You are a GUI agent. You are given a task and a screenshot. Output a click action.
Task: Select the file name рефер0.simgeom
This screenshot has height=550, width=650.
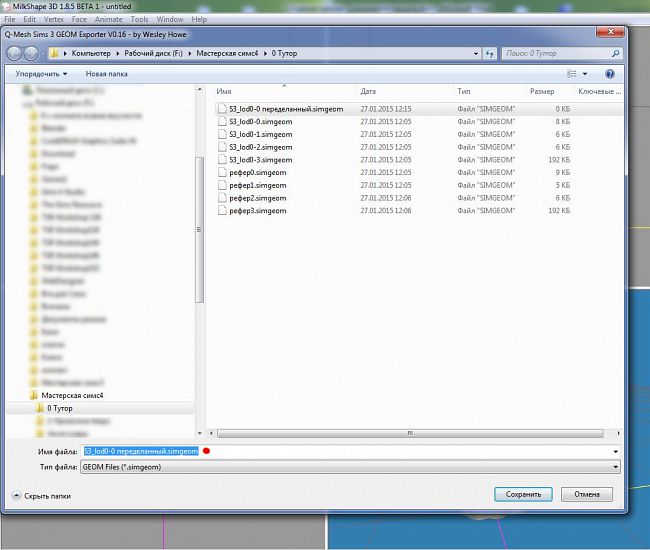tap(257, 172)
